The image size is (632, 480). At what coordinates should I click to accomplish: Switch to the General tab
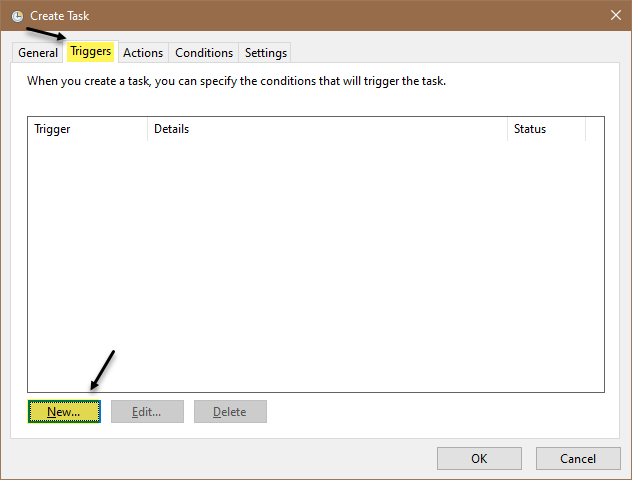[38, 53]
